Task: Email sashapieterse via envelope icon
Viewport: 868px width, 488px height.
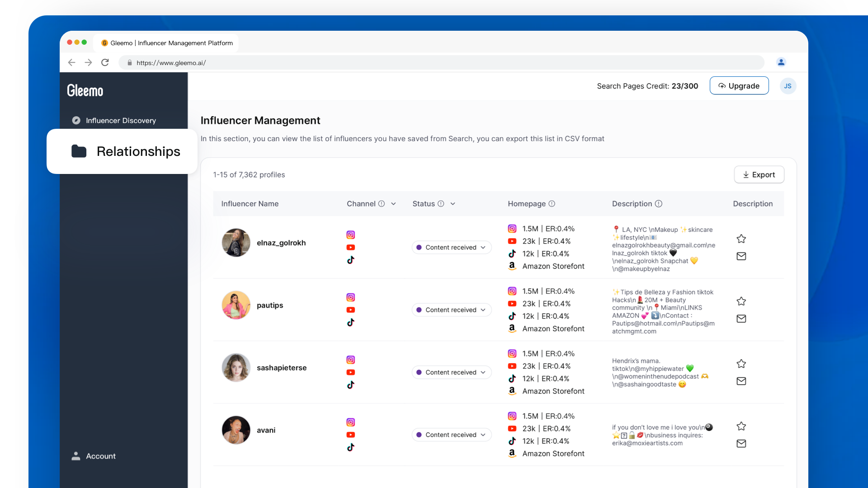Action: [x=741, y=381]
